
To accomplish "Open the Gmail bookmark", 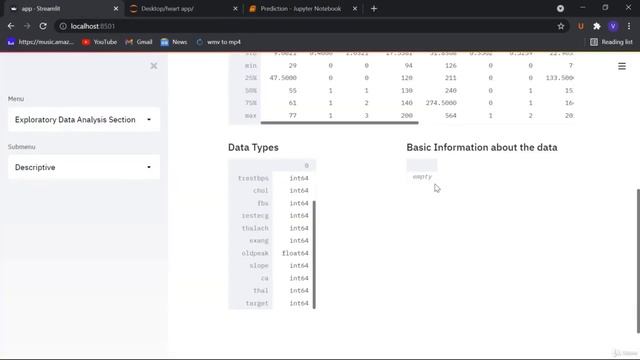I will click(x=139, y=42).
